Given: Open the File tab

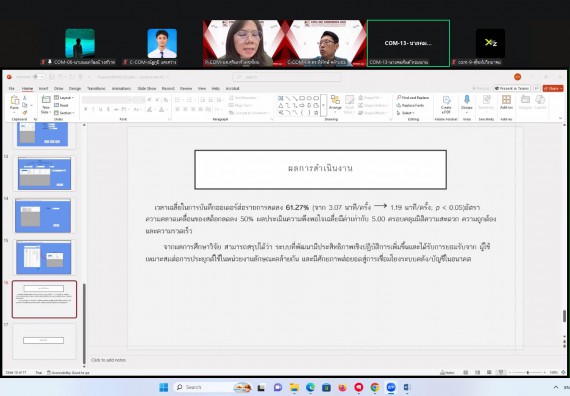Looking at the screenshot, I should coord(12,88).
